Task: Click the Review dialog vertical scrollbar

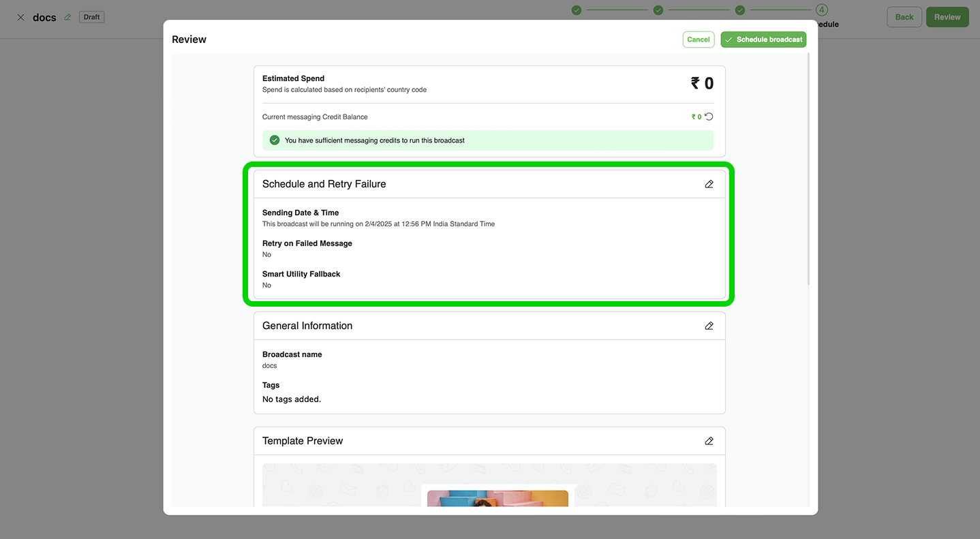Action: (x=809, y=170)
